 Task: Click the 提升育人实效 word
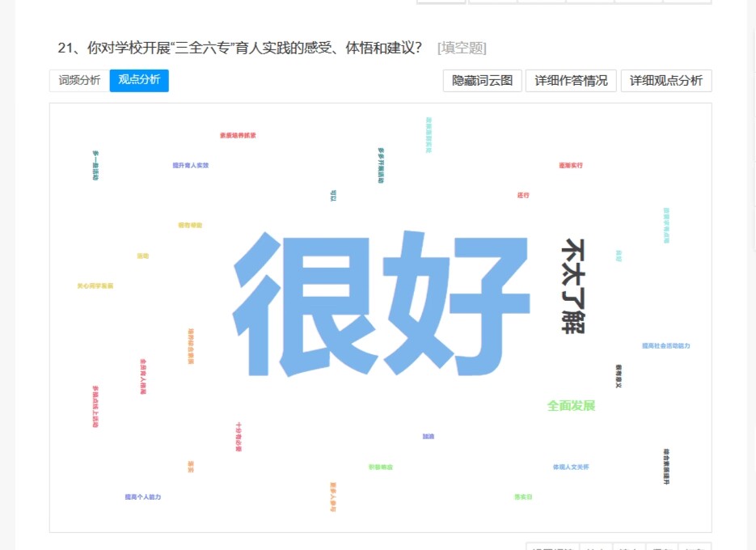point(190,165)
